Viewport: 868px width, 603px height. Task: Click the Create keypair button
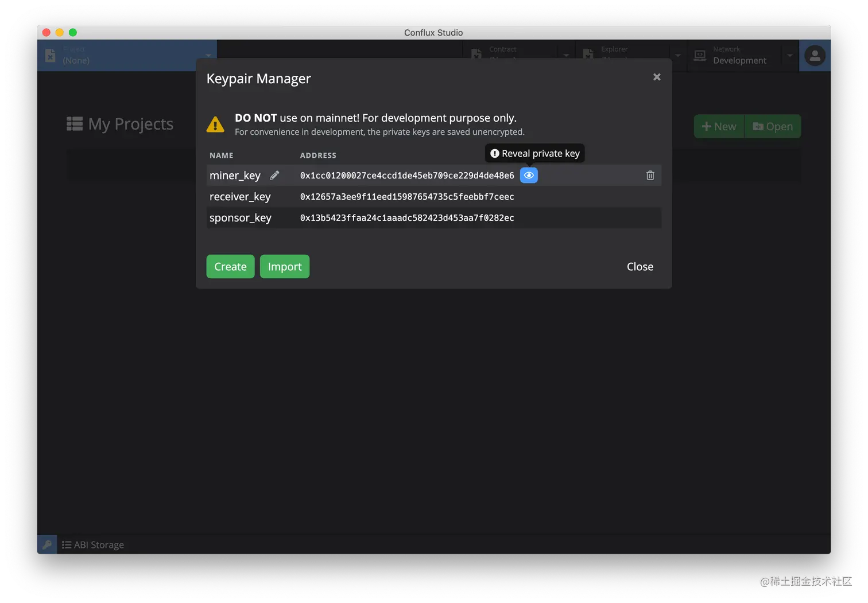pos(230,267)
